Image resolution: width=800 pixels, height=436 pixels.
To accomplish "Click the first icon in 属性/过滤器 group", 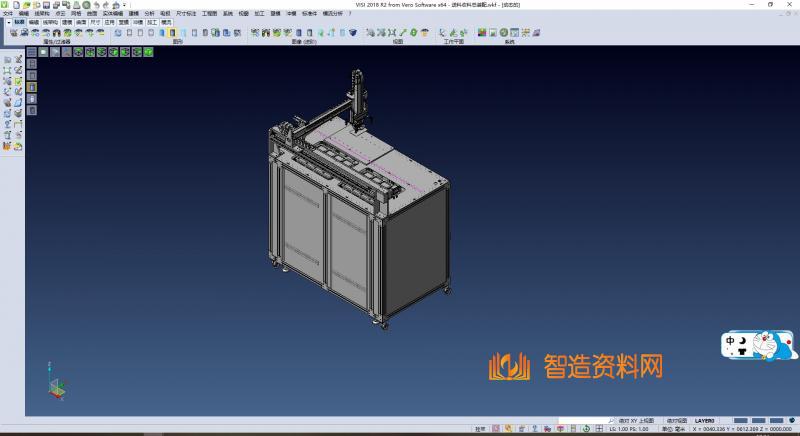I will pos(14,33).
